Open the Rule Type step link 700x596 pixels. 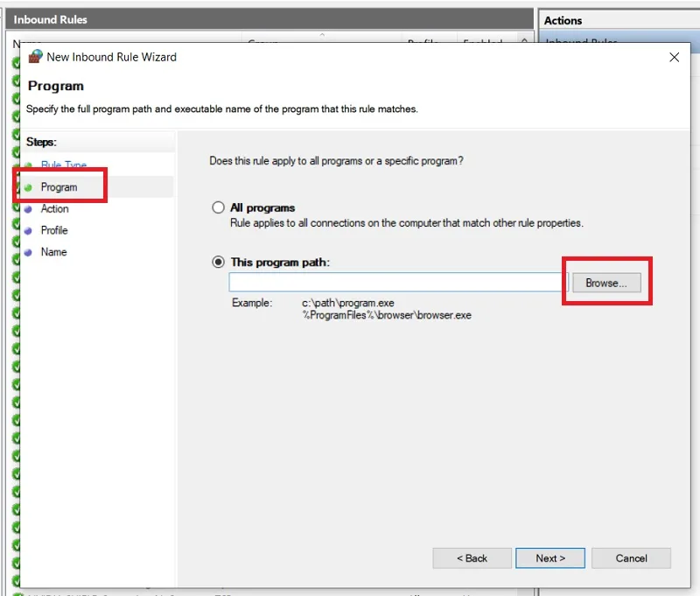tap(64, 165)
